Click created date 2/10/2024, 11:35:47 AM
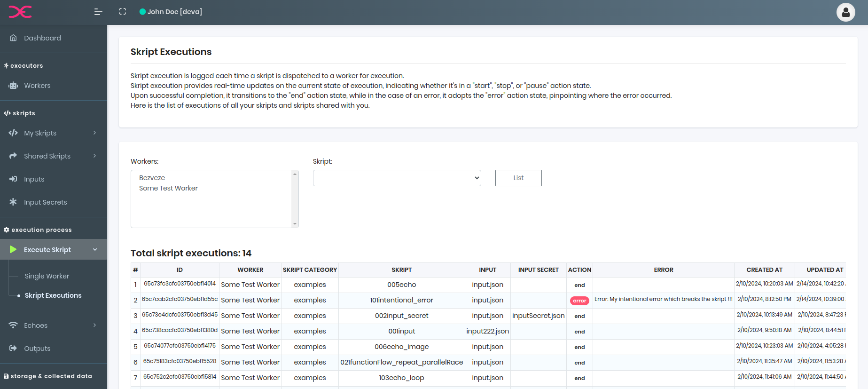Screen dimensions: 868x389 pos(765,361)
